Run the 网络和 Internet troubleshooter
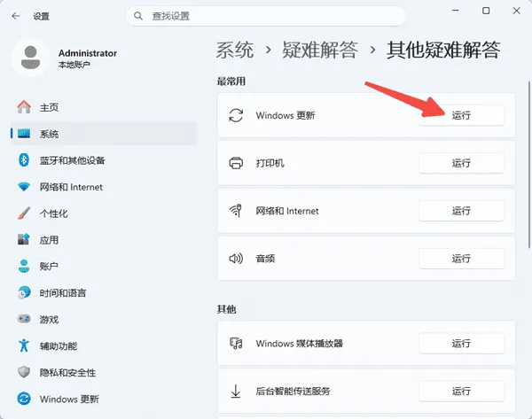The height and width of the screenshot is (419, 532). [461, 211]
